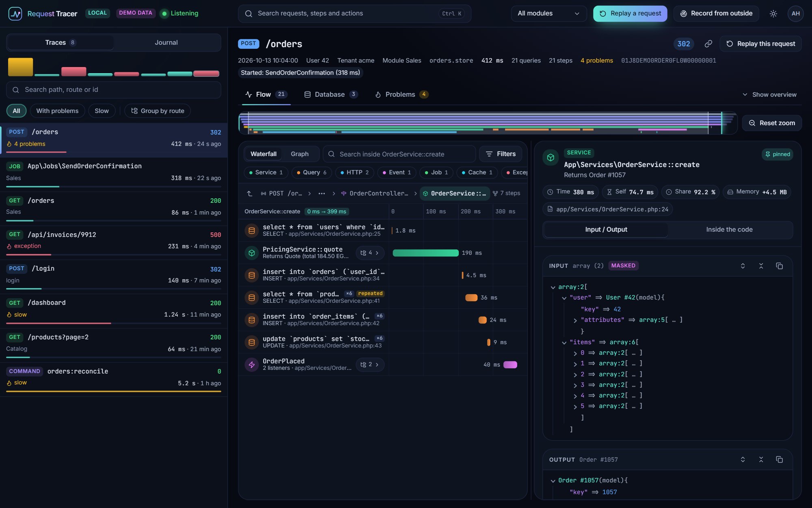Switch to the Journal tab
The height and width of the screenshot is (508, 812).
tap(166, 43)
